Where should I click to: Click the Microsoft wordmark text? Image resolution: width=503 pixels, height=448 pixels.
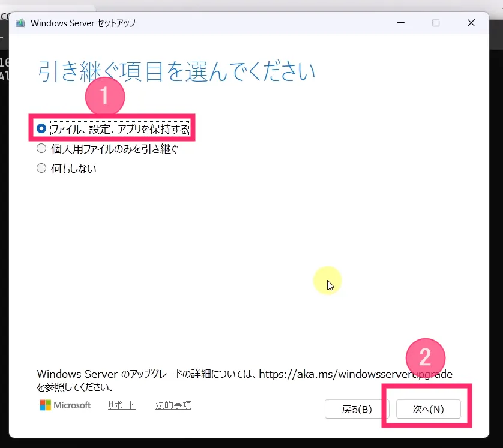[x=72, y=405]
